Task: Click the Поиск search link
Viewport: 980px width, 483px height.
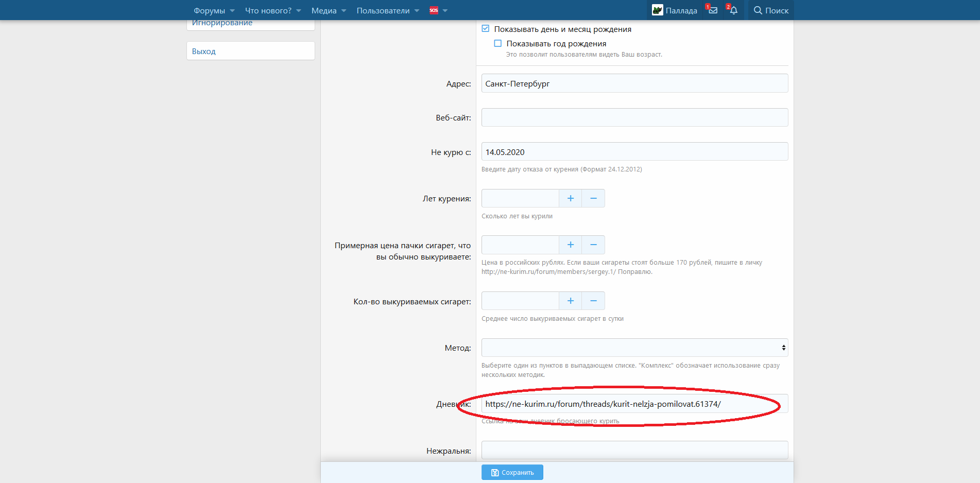Action: click(x=771, y=10)
